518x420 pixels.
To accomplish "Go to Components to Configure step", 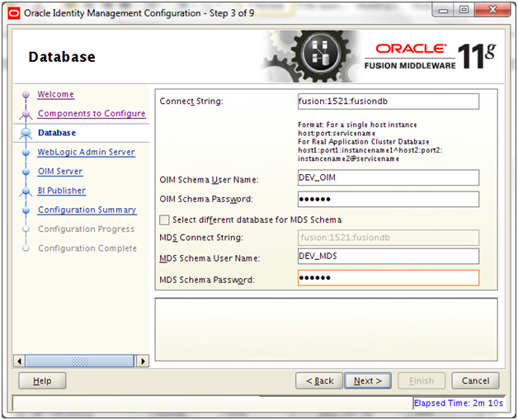I will (x=92, y=114).
